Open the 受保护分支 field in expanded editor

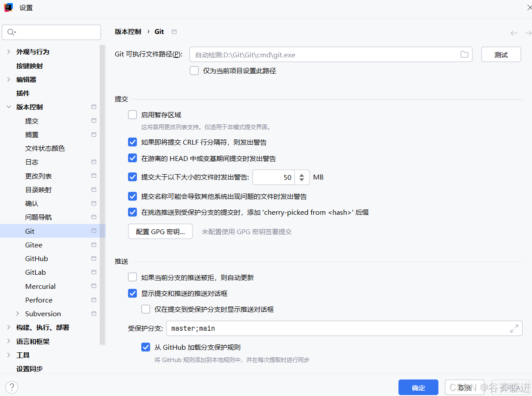(514, 328)
